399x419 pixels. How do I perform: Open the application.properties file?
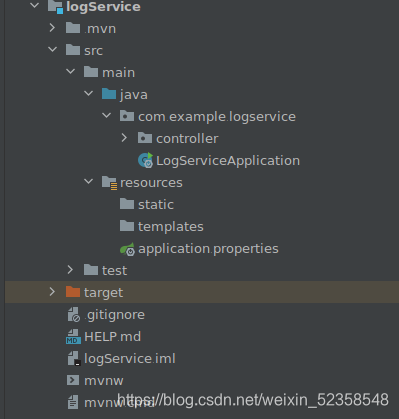tap(208, 249)
